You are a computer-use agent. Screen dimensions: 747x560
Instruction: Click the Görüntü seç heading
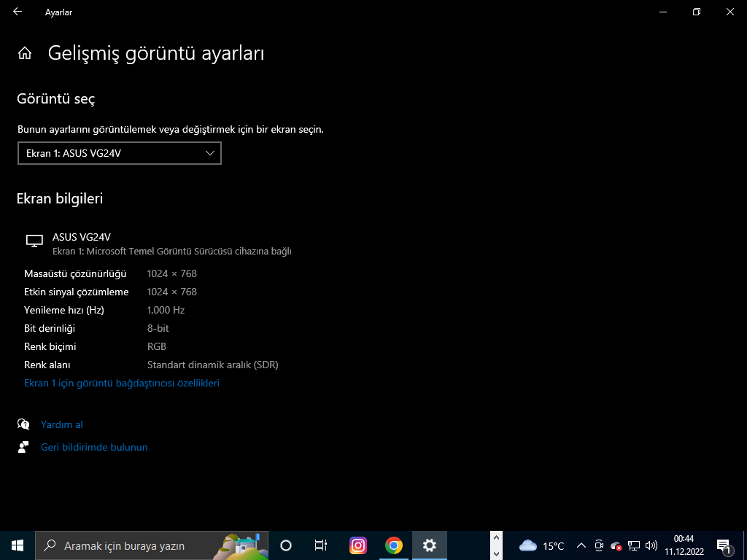(x=55, y=98)
